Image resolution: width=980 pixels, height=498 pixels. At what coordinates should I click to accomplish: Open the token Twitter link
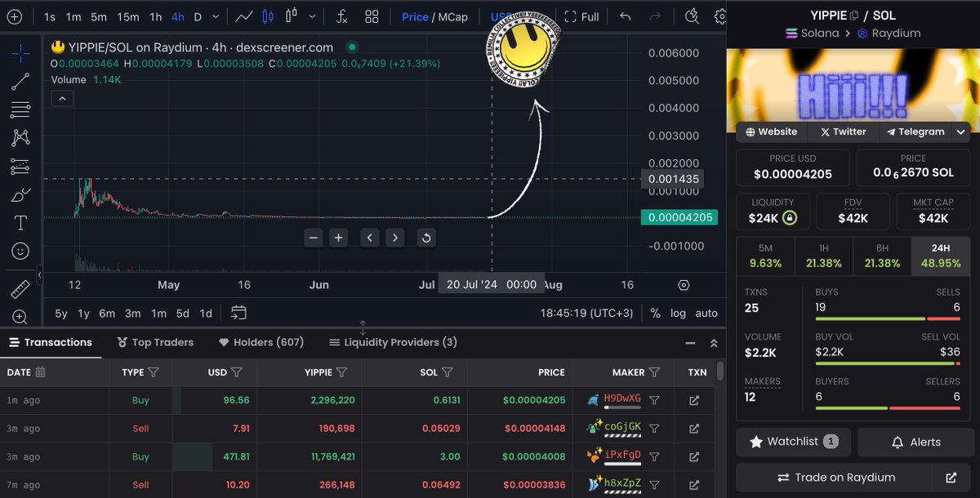tap(843, 131)
